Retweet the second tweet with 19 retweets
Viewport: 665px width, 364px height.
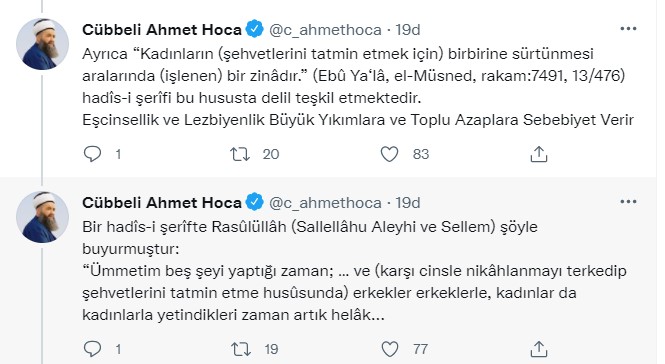(240, 349)
